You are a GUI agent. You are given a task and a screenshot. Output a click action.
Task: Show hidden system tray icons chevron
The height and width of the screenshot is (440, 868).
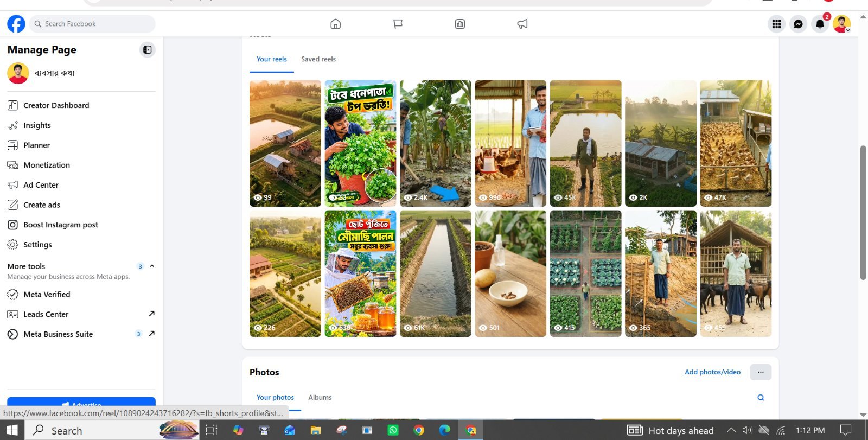pyautogui.click(x=731, y=430)
